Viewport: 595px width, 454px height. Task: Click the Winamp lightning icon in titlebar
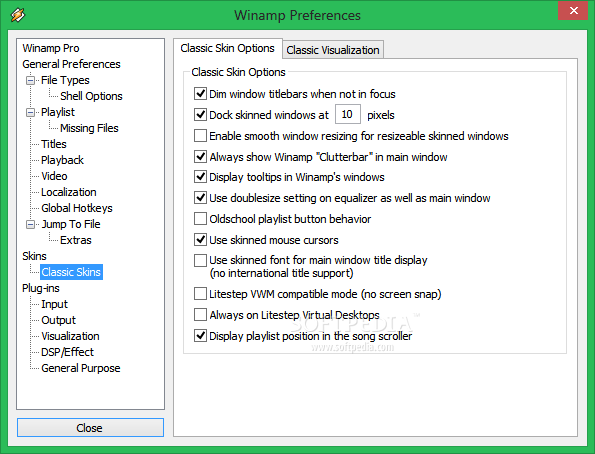pos(18,15)
